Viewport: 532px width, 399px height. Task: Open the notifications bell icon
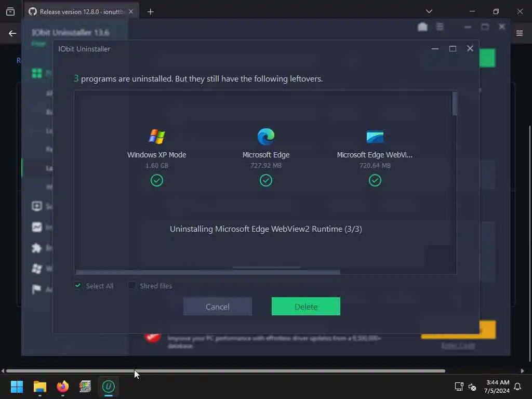(518, 387)
